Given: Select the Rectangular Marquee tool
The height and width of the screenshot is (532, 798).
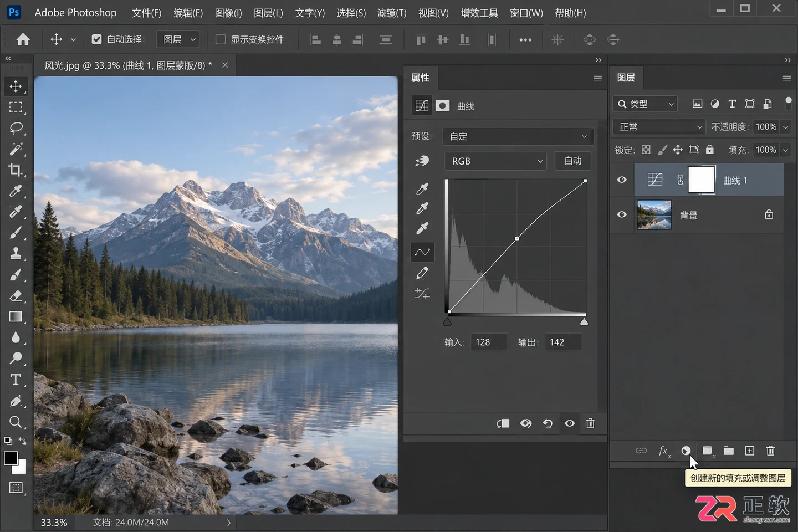Looking at the screenshot, I should [x=16, y=108].
